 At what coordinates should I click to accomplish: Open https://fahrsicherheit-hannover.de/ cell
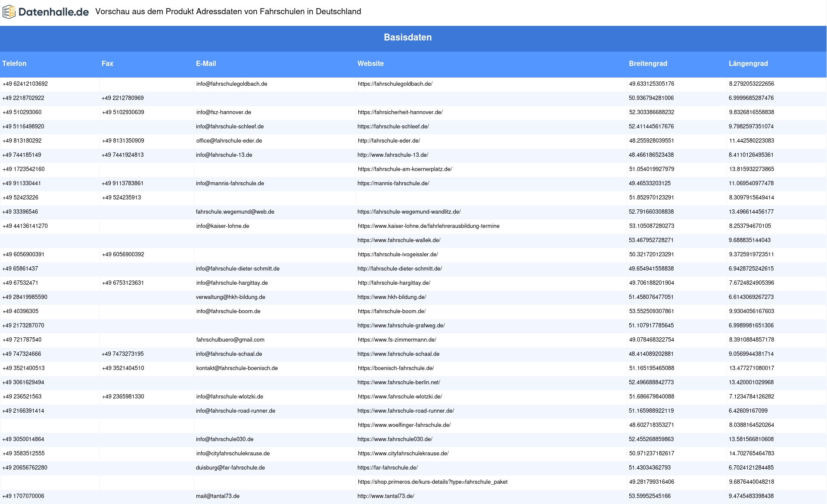coord(400,112)
